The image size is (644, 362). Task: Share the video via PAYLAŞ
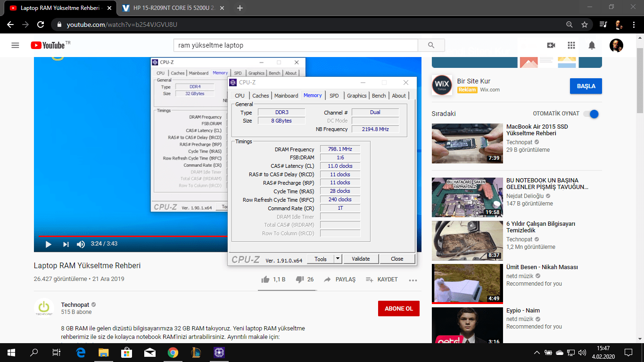tap(339, 280)
